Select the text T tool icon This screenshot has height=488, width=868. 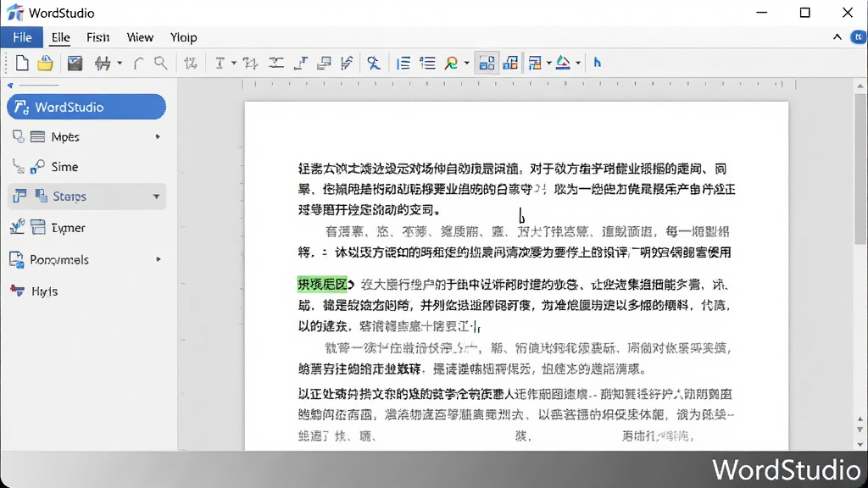[220, 63]
